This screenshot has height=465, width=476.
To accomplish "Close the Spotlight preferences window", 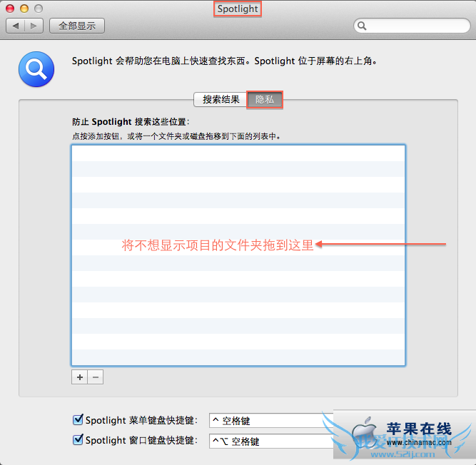I will (x=10, y=9).
